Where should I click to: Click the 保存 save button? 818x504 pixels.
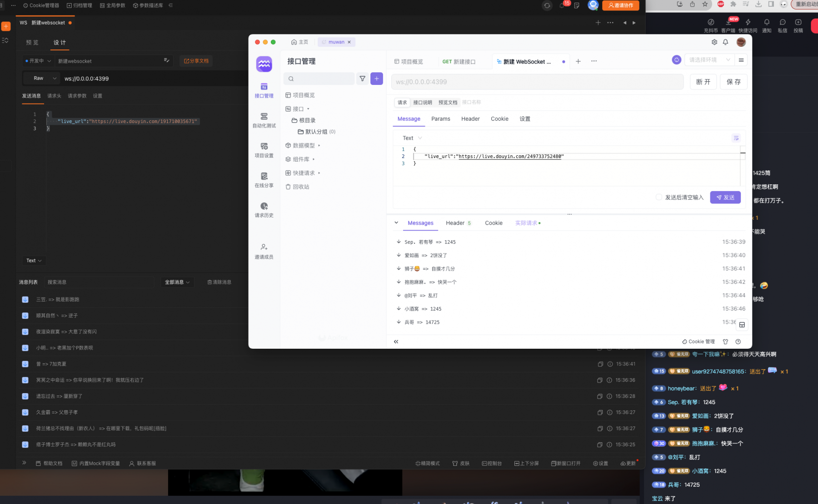click(733, 82)
